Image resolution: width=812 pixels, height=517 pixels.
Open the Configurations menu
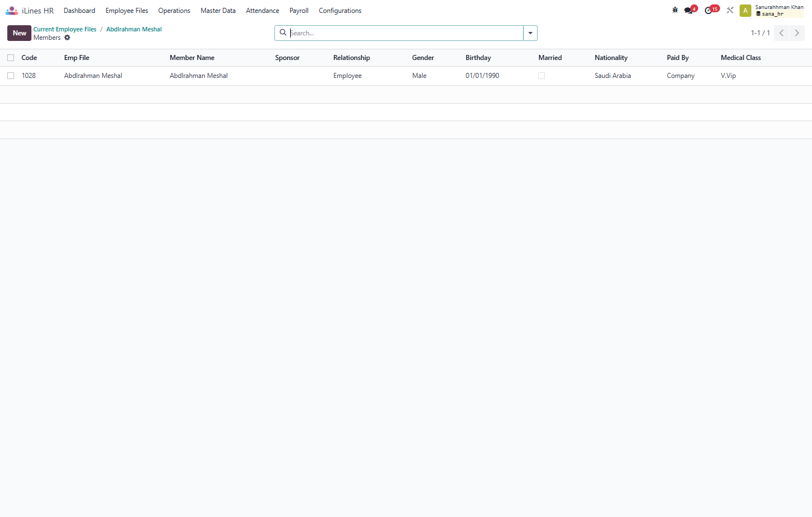[x=340, y=11]
